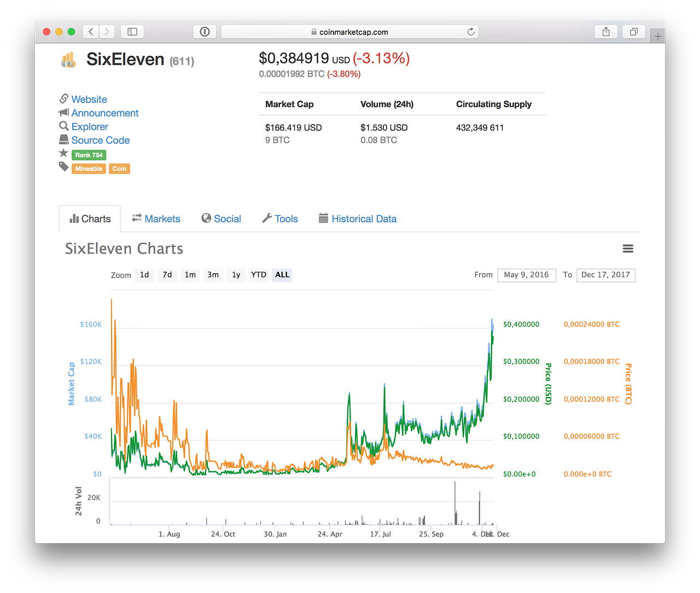Select the Charts tab
The width and height of the screenshot is (700, 593).
pos(90,219)
